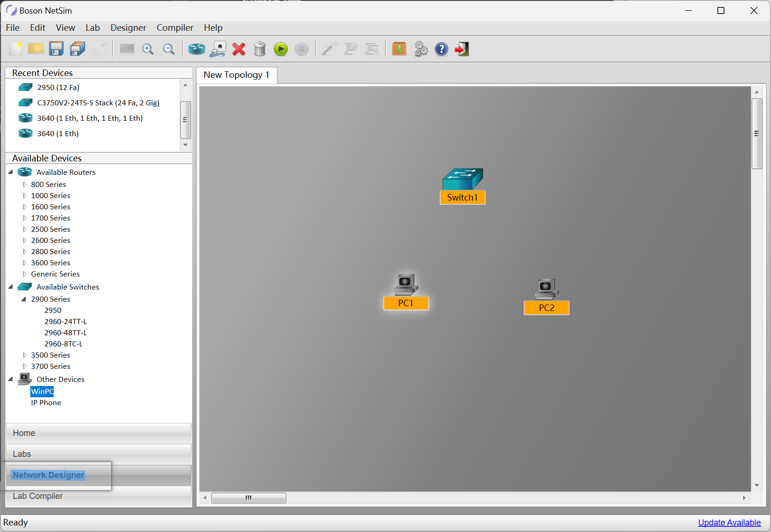This screenshot has height=532, width=771.
Task: Create a new file with the blank page icon
Action: pyautogui.click(x=15, y=49)
